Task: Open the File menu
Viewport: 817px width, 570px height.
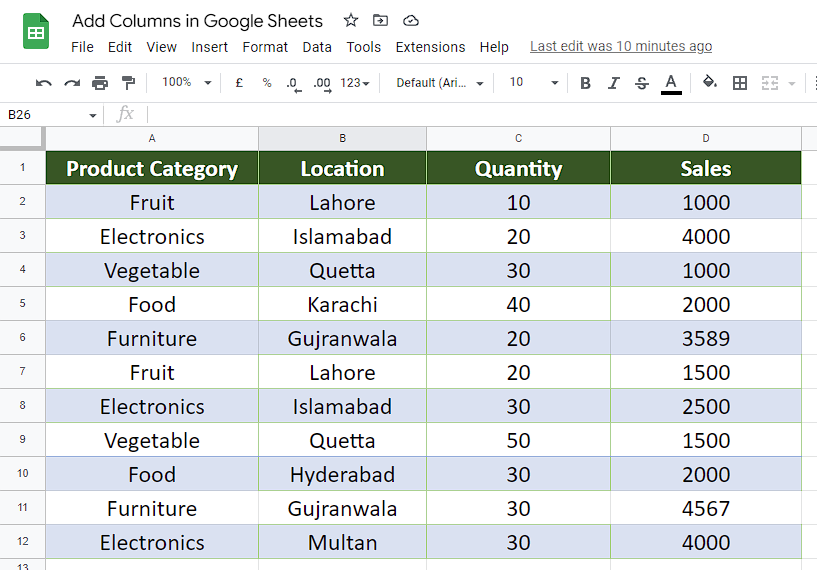Action: 82,47
